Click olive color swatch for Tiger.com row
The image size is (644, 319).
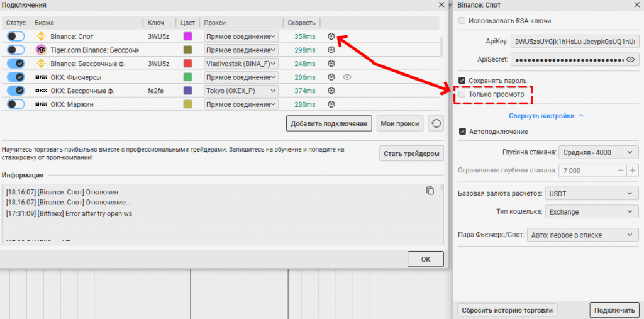187,50
